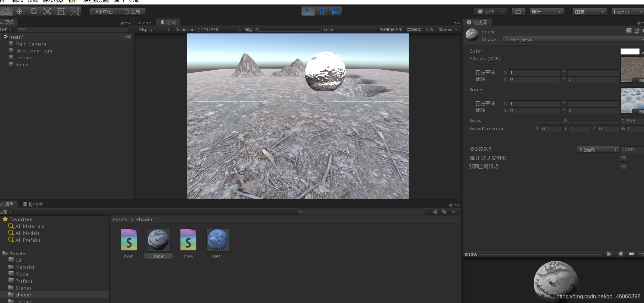This screenshot has height=303, width=644.
Task: Open Shader Custom/snow dropdown
Action: [573, 40]
